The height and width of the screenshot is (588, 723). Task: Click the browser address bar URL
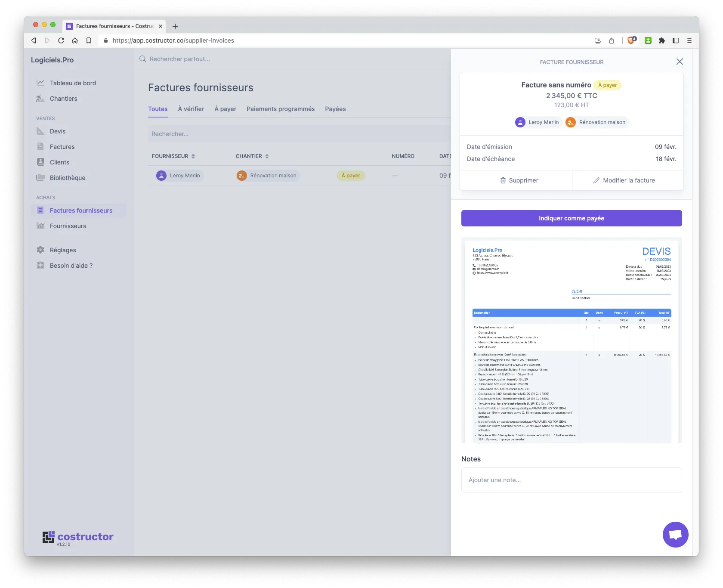tap(173, 40)
